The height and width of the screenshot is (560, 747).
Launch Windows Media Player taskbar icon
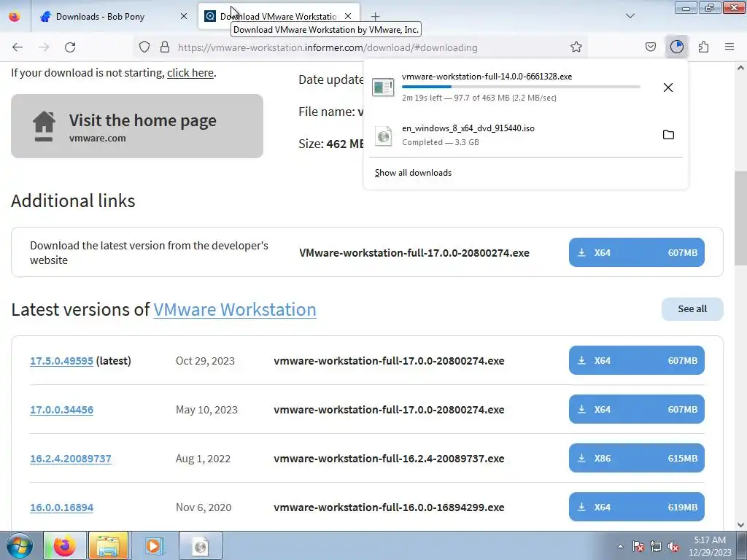click(x=154, y=546)
